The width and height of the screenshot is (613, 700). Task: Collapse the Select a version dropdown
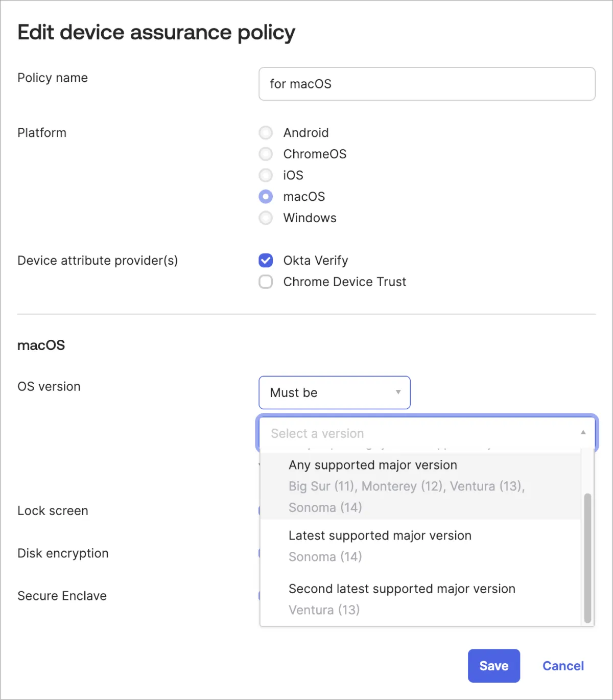click(x=419, y=433)
